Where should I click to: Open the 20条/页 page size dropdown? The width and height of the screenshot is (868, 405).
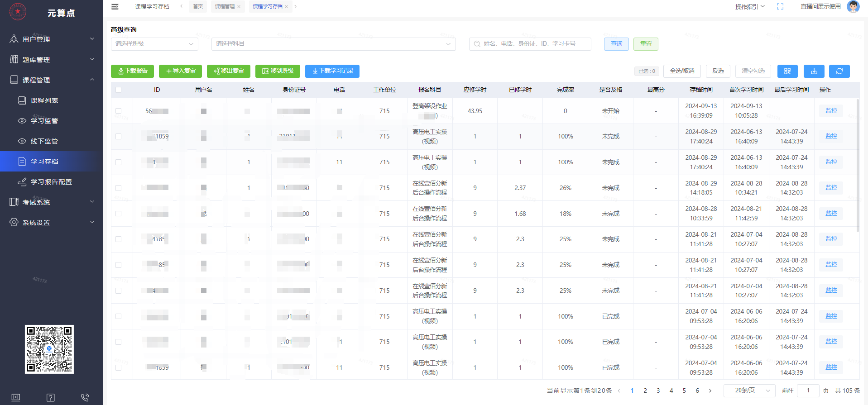coord(749,390)
